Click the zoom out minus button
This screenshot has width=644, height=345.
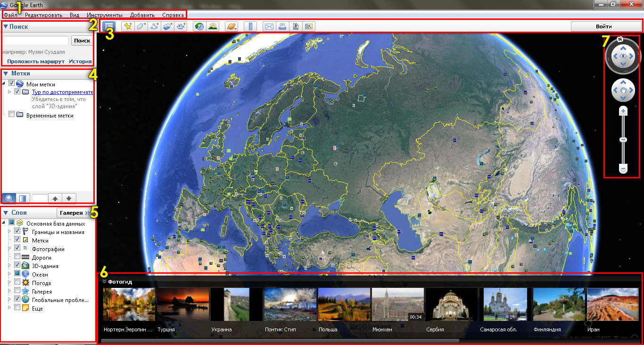tap(623, 168)
